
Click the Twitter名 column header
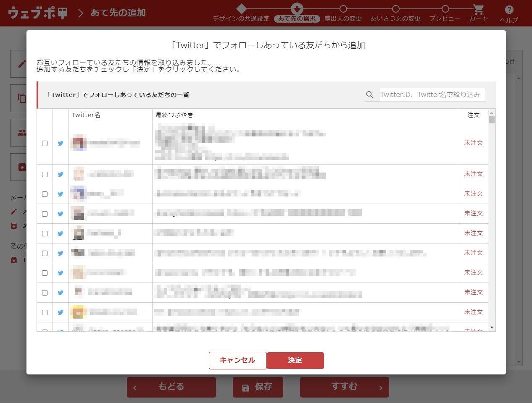point(86,115)
